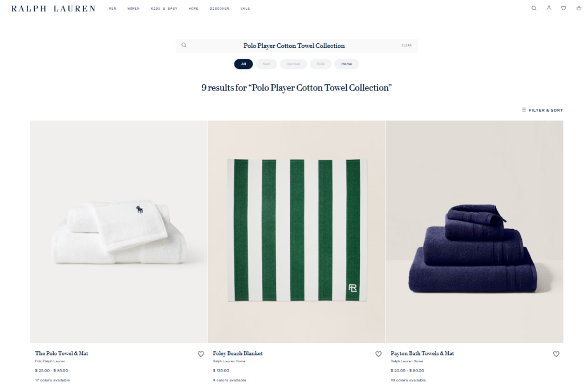View the green striped blanket image
Viewport: 584px width, 392px height.
pos(297,231)
